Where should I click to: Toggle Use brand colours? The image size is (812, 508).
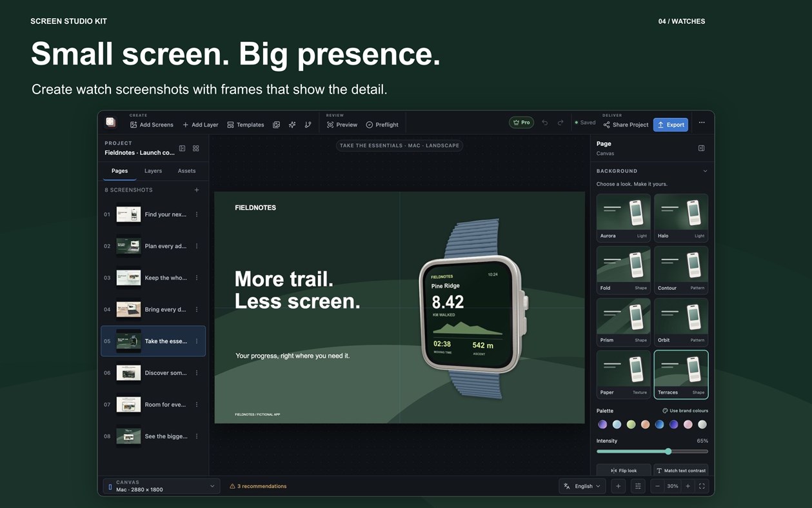click(685, 411)
